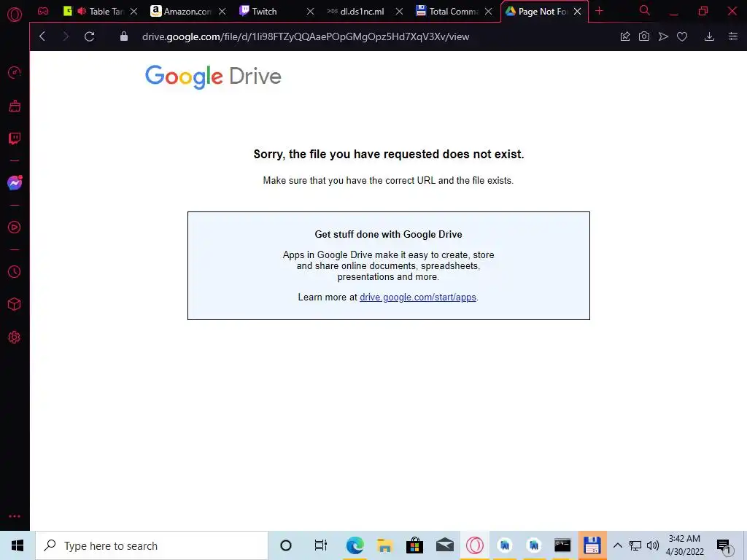Open Twitch panel in sidebar
The height and width of the screenshot is (560, 747).
click(x=15, y=139)
